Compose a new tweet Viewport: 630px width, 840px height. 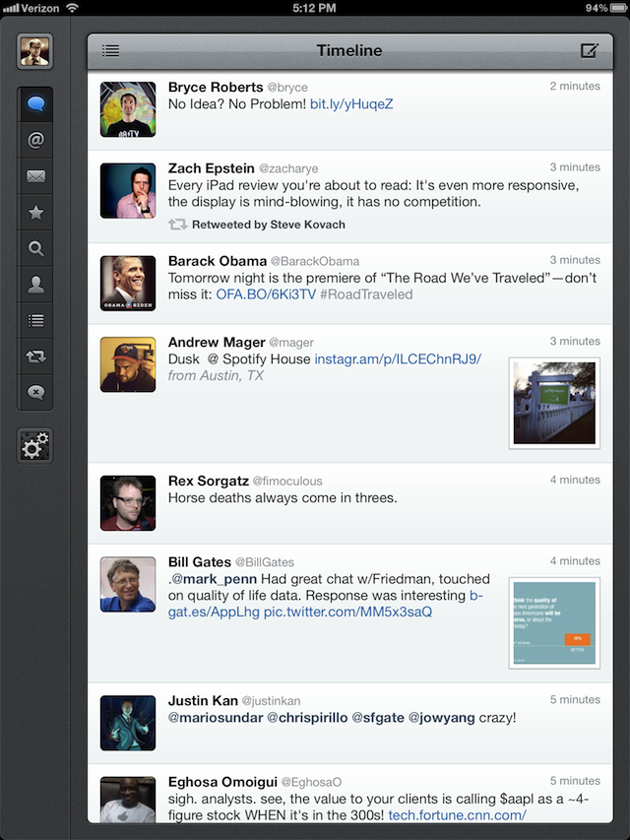tap(590, 50)
